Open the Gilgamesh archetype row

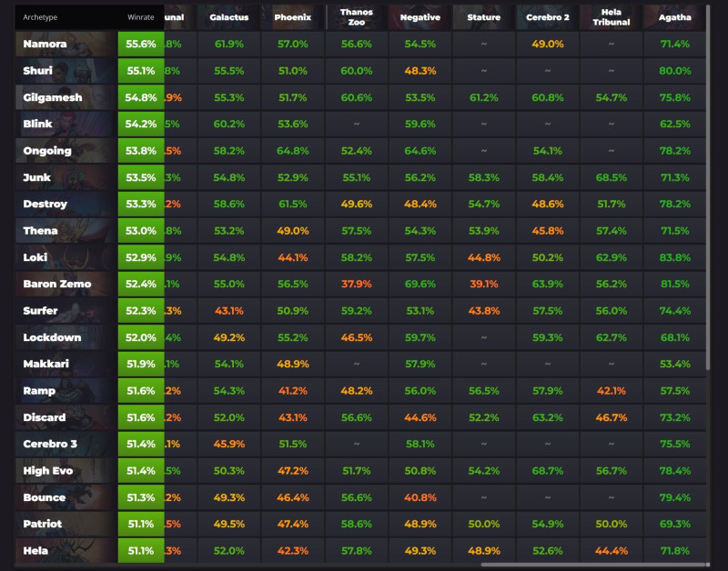coord(66,97)
